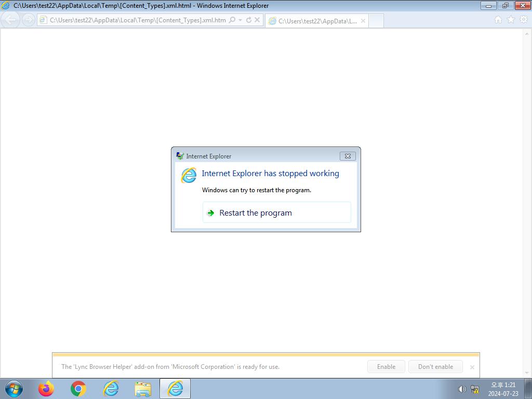Restart the program from crash dialog

tap(276, 212)
